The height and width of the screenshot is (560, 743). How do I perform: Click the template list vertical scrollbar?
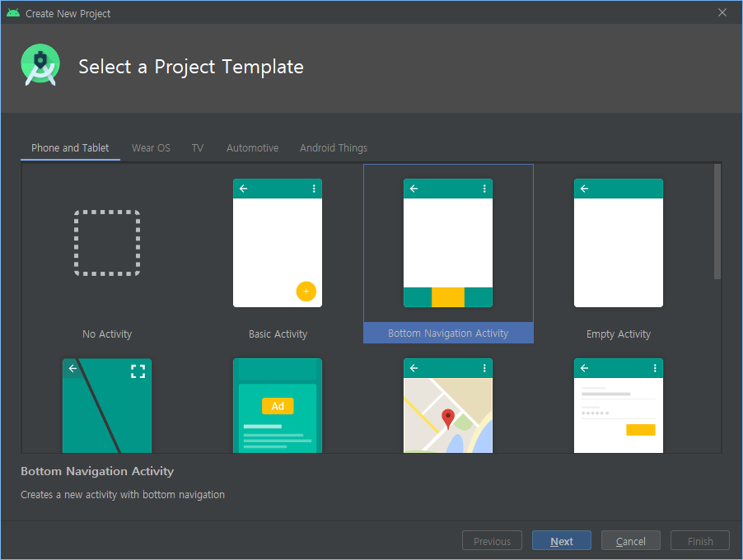pyautogui.click(x=717, y=222)
